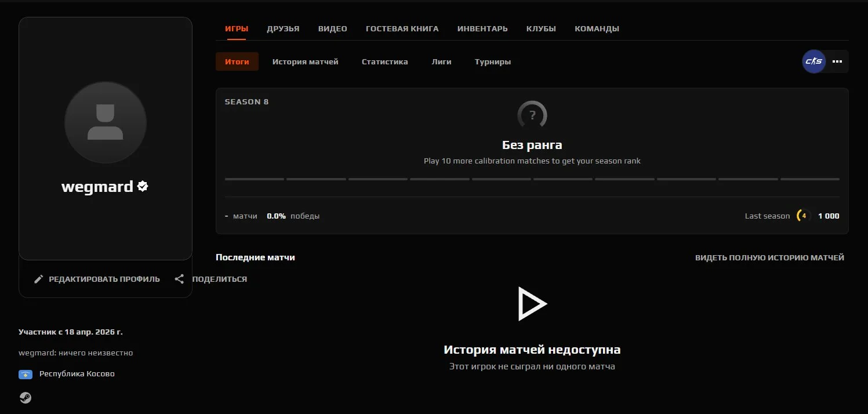Open the Инвентарь tab
Image resolution: width=868 pixels, height=414 pixels.
coord(482,28)
